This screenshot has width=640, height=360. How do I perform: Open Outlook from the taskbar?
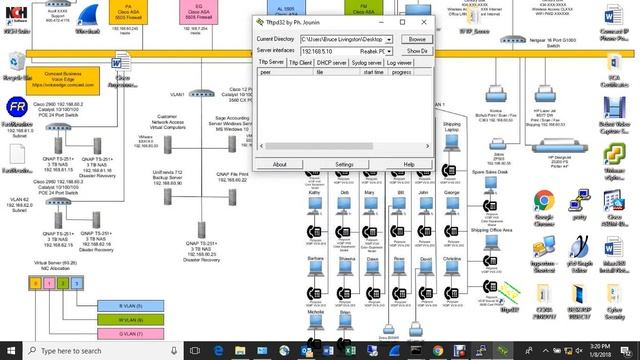click(x=306, y=351)
